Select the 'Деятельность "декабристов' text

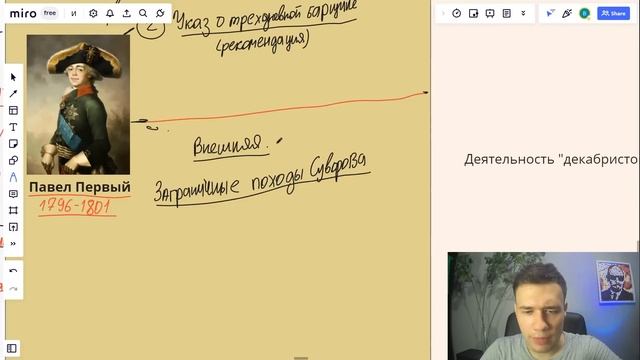[551, 159]
